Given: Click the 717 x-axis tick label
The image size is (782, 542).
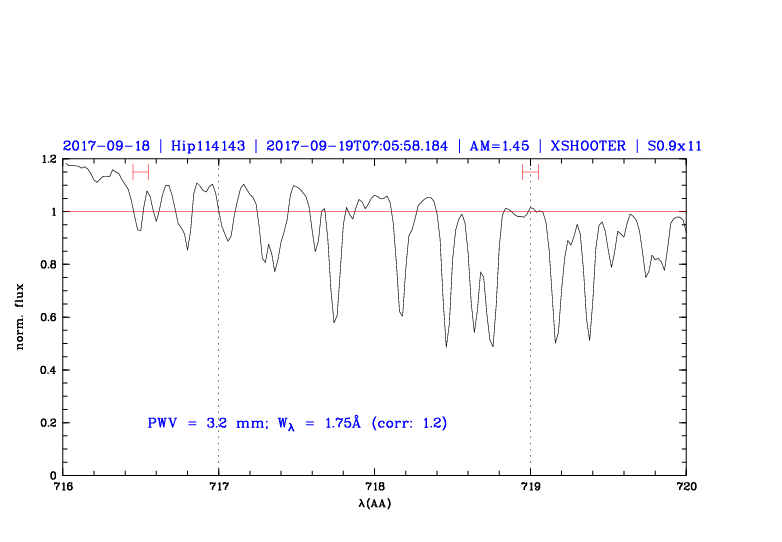Looking at the screenshot, I should 218,487.
